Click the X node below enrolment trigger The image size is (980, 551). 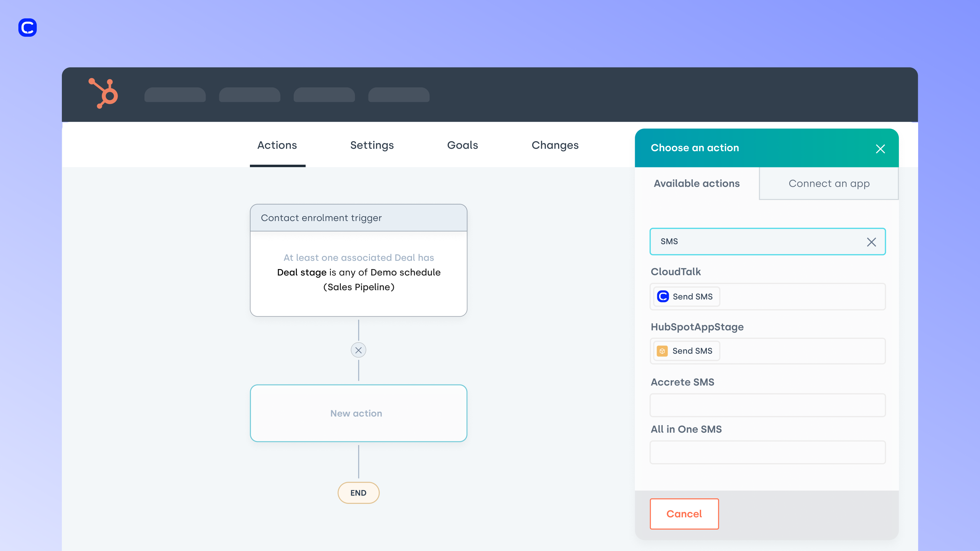358,350
